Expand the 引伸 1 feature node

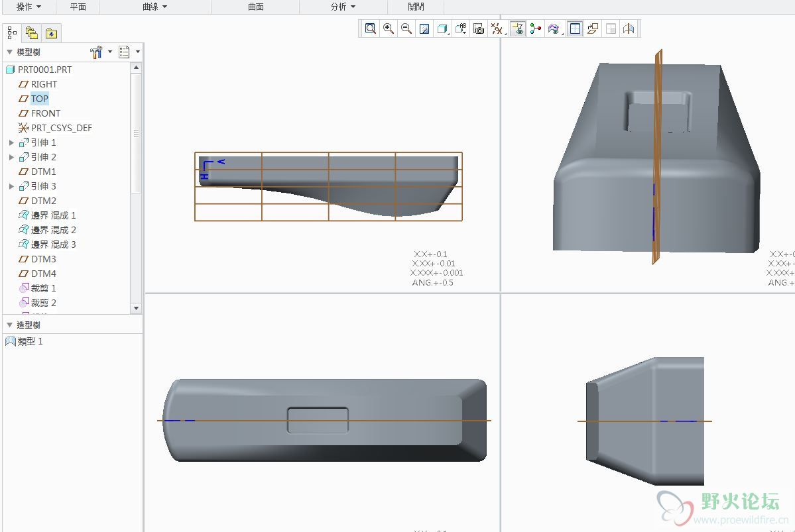click(x=11, y=143)
